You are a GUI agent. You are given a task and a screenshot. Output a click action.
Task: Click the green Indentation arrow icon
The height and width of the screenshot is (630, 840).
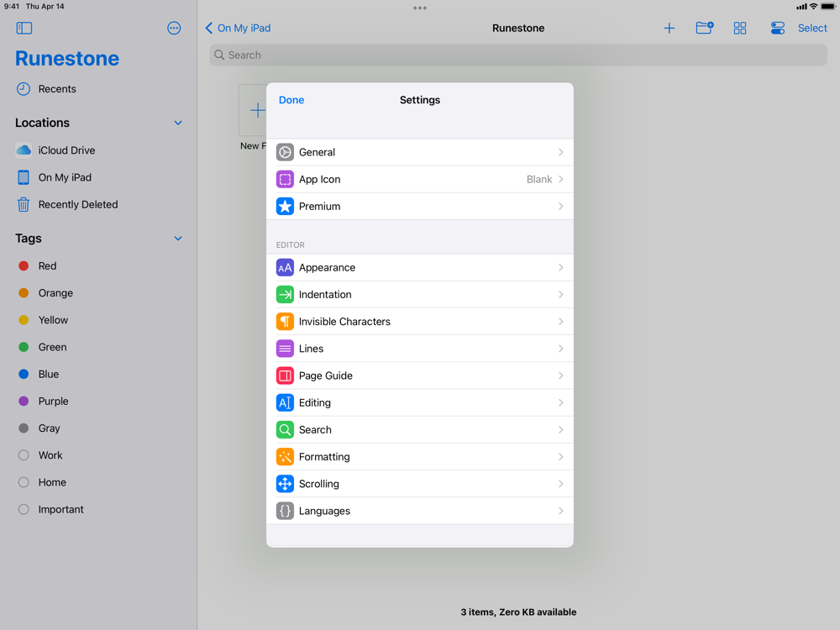pos(285,295)
